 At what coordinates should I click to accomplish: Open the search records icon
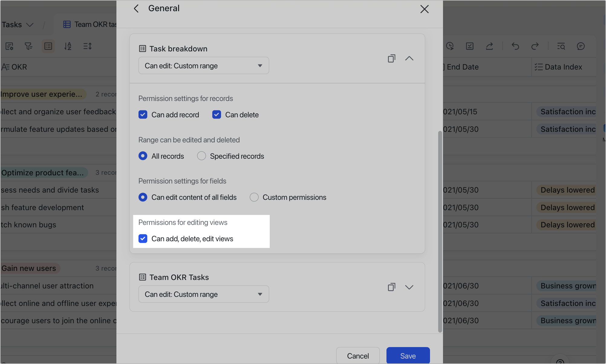pyautogui.click(x=561, y=46)
